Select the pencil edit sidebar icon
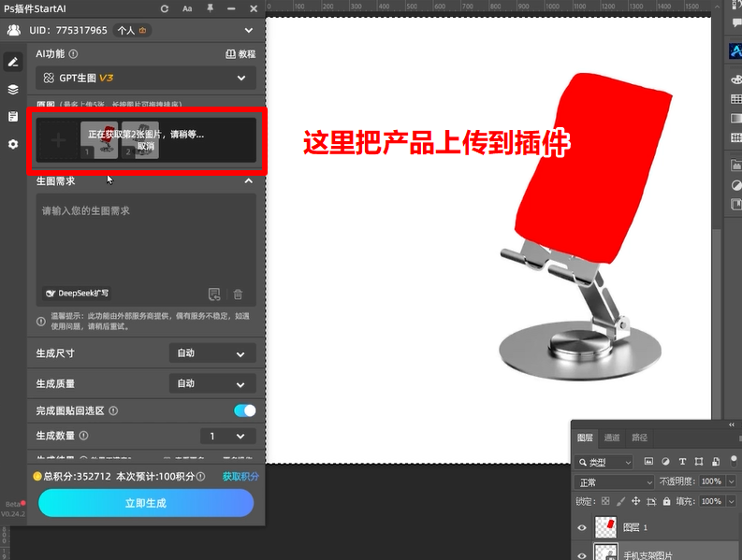This screenshot has height=560, width=742. click(13, 62)
